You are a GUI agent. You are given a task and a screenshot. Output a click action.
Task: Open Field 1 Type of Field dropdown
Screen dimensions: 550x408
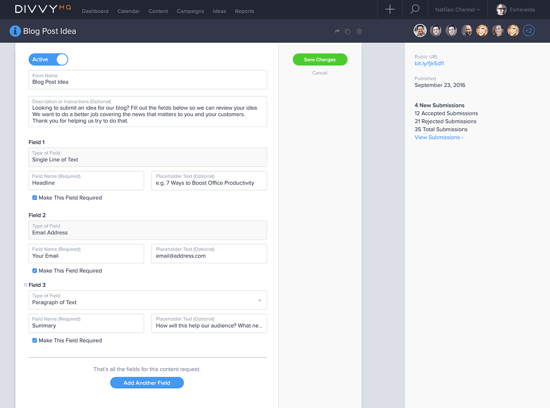pos(147,157)
